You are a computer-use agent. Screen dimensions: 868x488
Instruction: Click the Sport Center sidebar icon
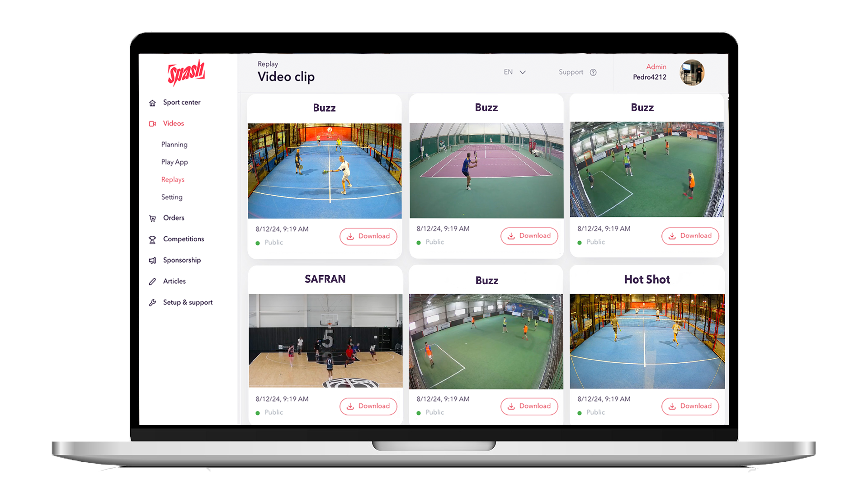151,103
